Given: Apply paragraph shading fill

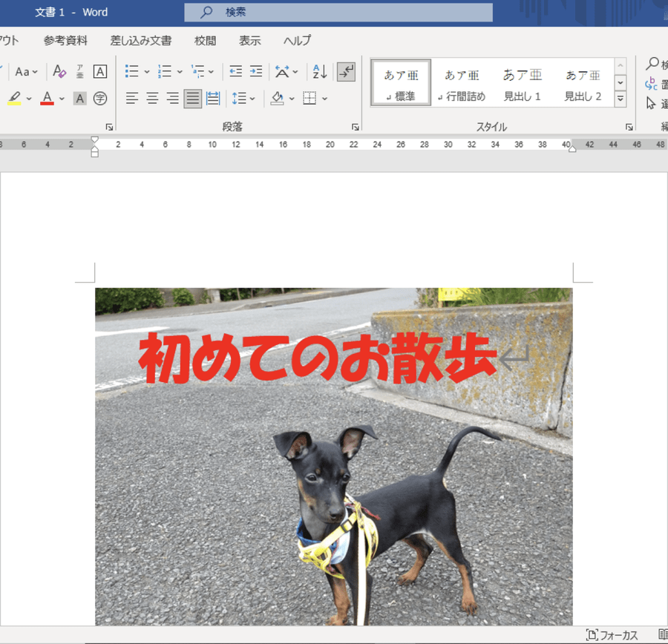Looking at the screenshot, I should pyautogui.click(x=278, y=99).
